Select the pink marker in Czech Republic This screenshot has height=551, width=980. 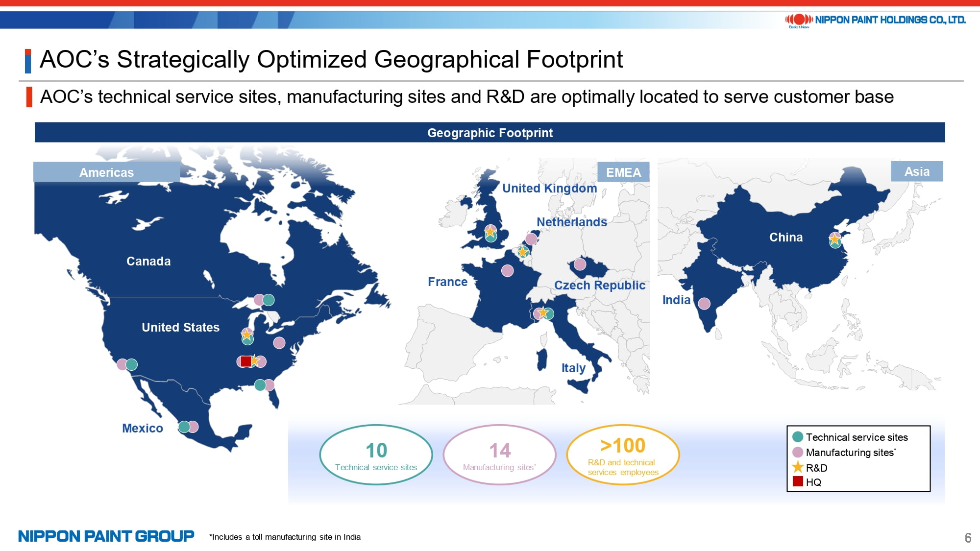pos(580,264)
